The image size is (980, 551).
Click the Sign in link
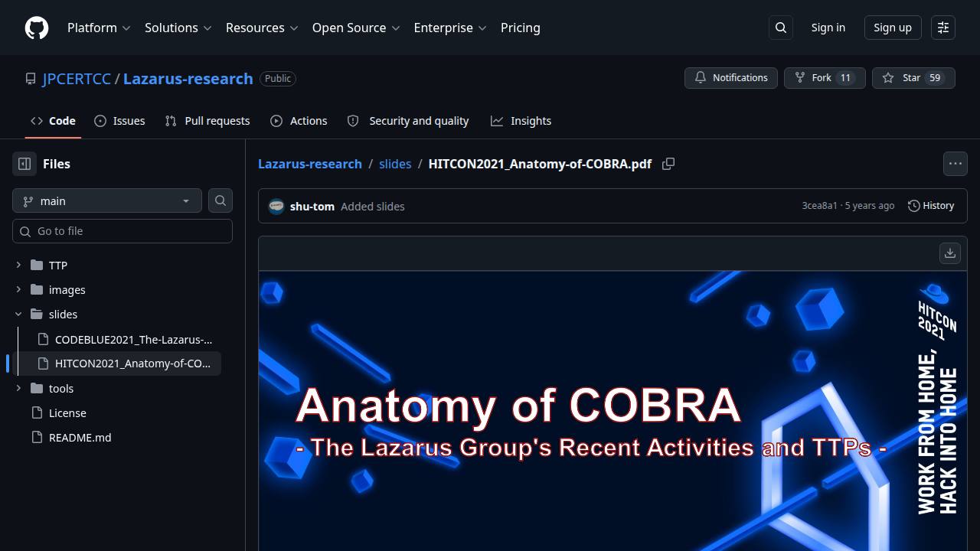tap(828, 28)
